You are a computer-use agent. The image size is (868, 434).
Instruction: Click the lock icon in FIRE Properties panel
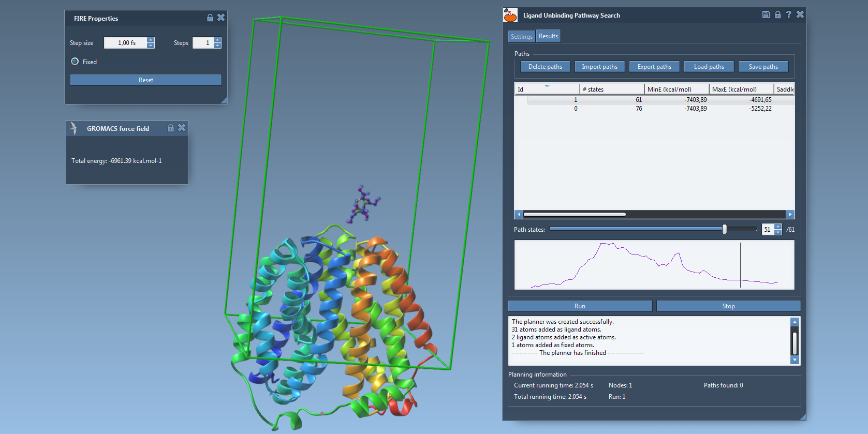pos(210,18)
